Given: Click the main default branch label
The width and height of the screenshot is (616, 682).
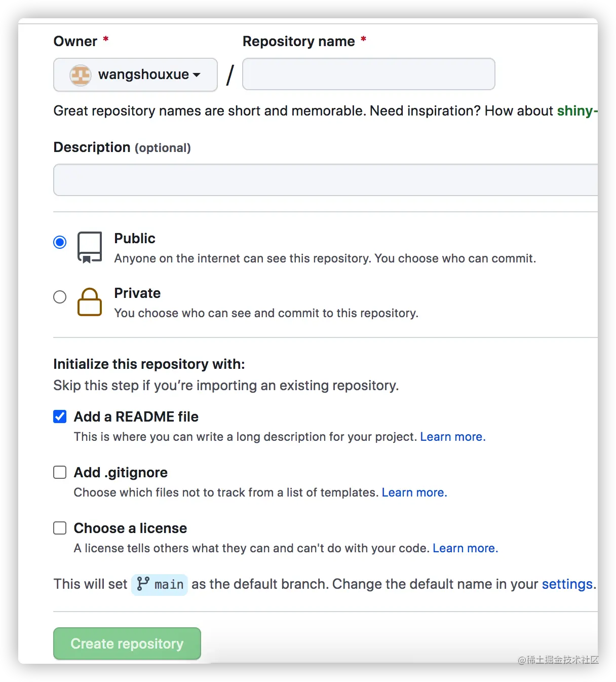Looking at the screenshot, I should (x=169, y=585).
